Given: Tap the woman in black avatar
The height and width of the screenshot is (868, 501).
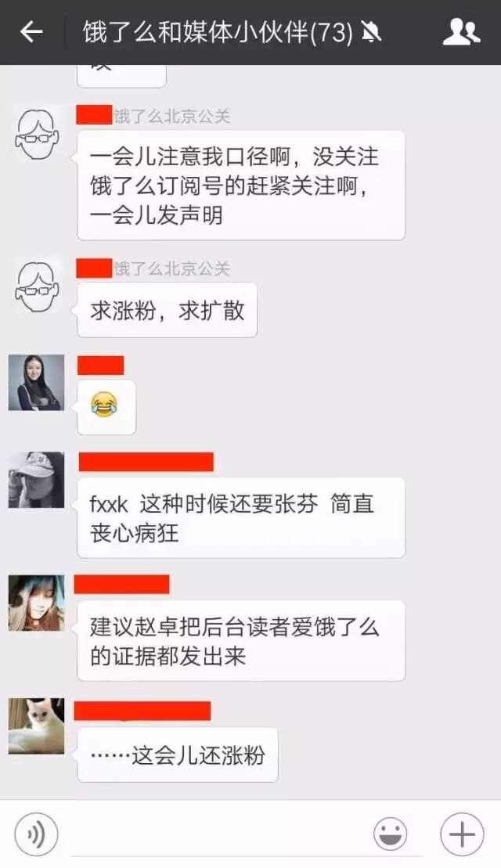Looking at the screenshot, I should pyautogui.click(x=36, y=383).
